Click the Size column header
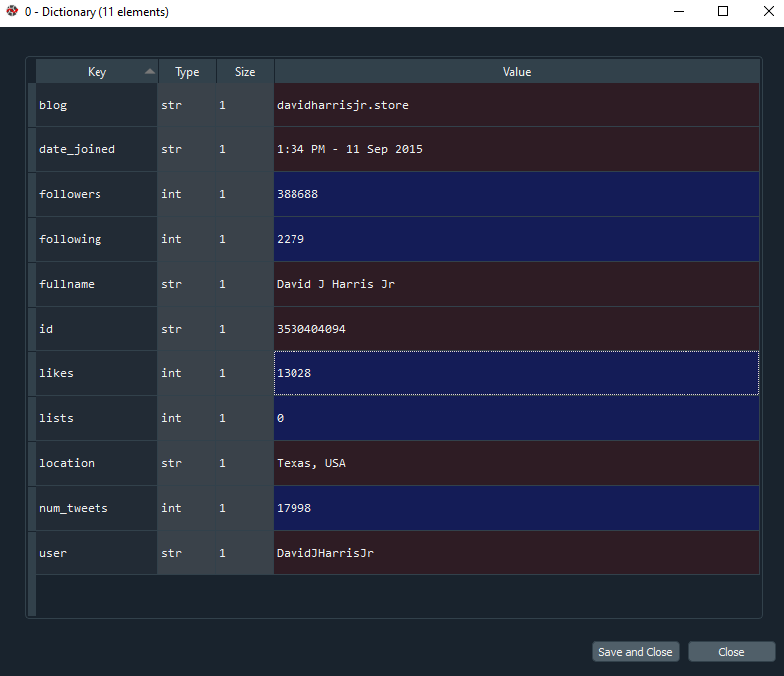Screen dimensions: 784x676 [x=245, y=71]
